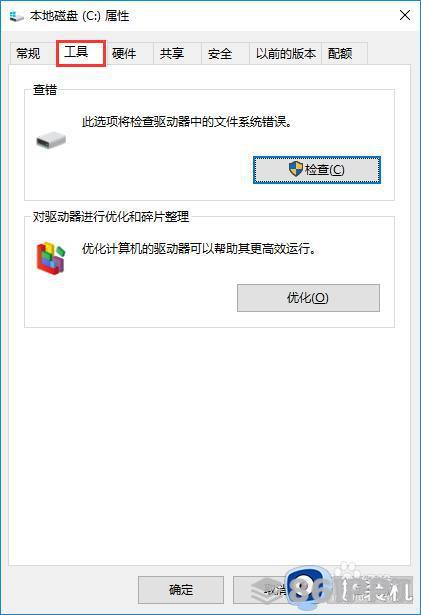The height and width of the screenshot is (615, 421).
Task: Click the 对驱动器进行优化和碎片整理 group label
Action: (x=111, y=217)
